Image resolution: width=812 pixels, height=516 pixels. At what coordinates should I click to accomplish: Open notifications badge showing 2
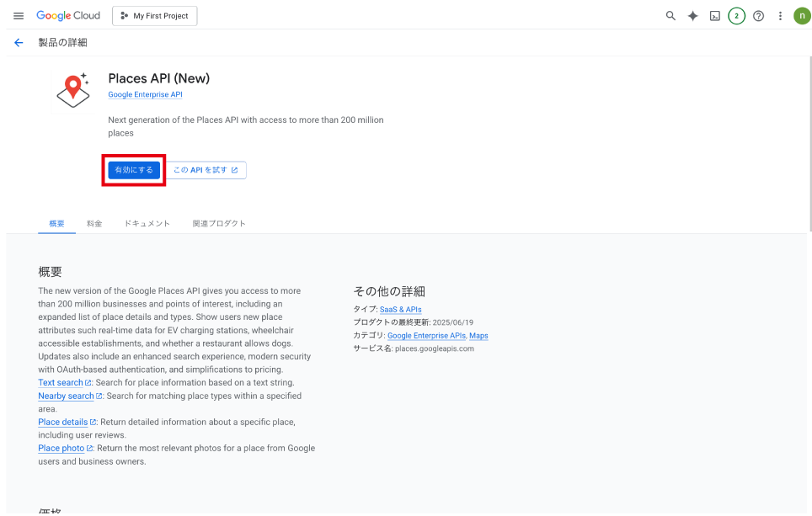point(736,16)
